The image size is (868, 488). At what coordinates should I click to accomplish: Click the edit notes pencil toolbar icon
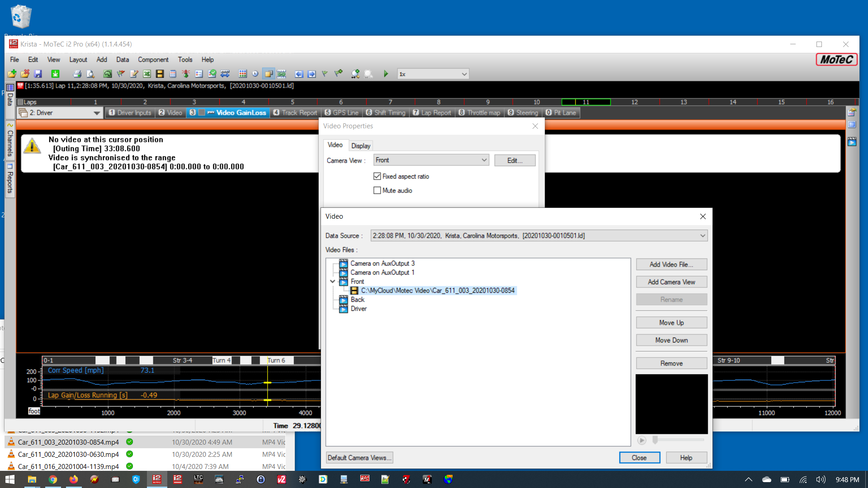134,74
